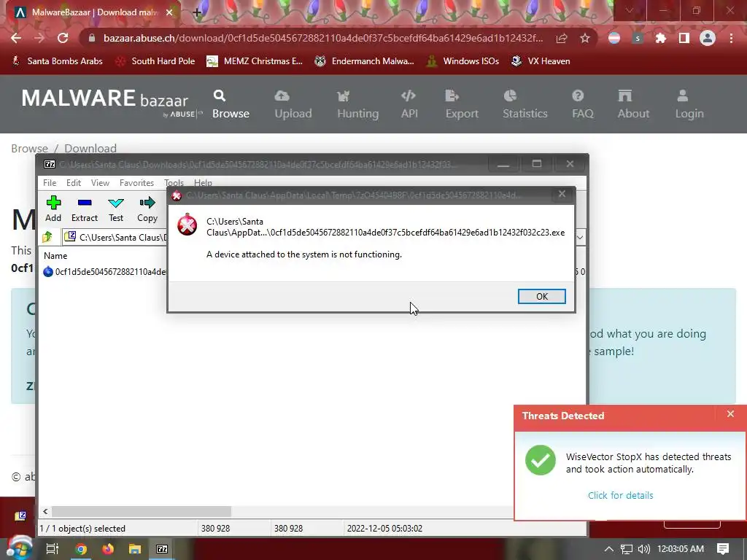Image resolution: width=747 pixels, height=560 pixels.
Task: Open the Statistics page on MalwareBazaar
Action: click(525, 104)
